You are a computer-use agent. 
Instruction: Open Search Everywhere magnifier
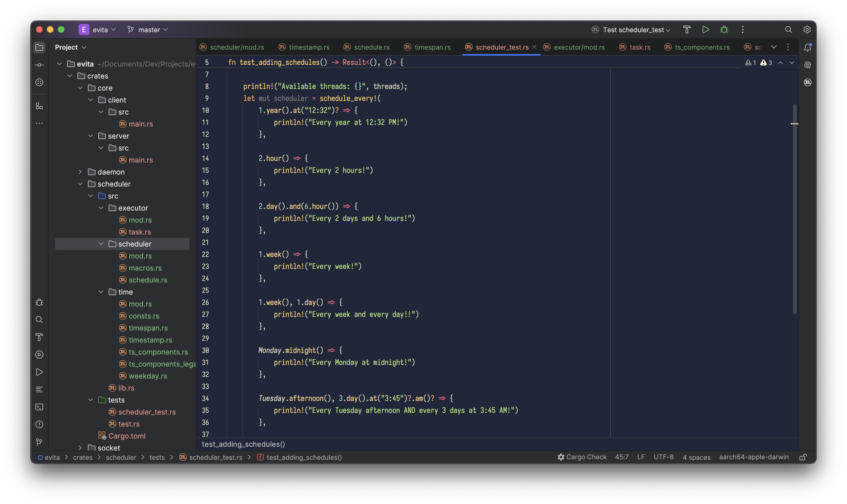point(788,29)
